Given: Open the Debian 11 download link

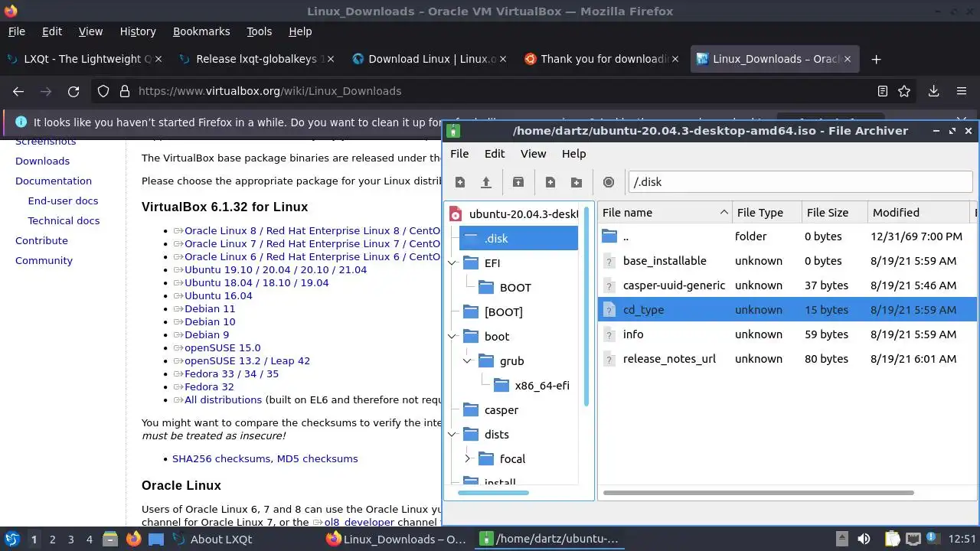Looking at the screenshot, I should pos(210,308).
